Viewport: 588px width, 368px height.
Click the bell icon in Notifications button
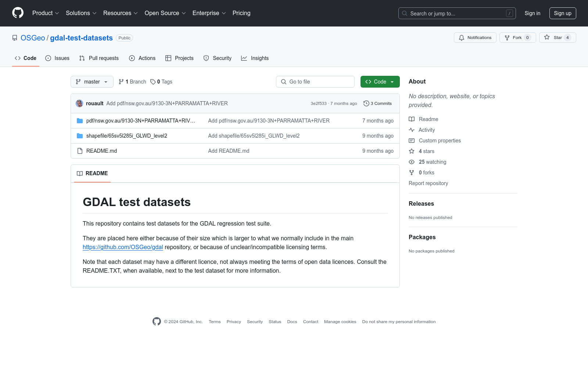coord(462,38)
